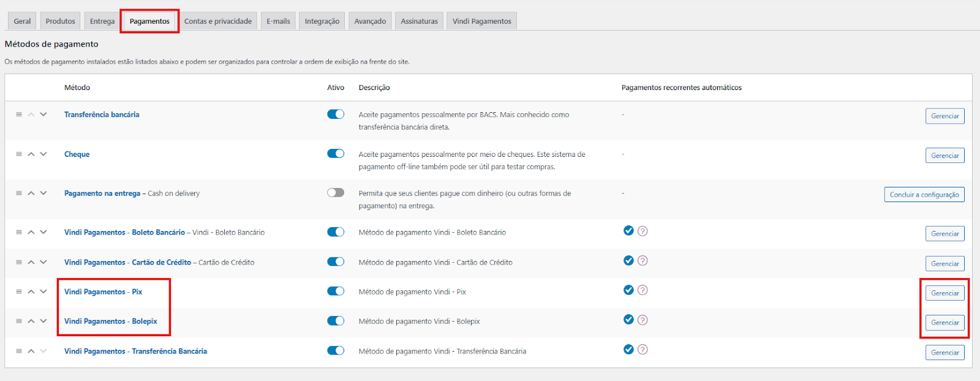Click the drag handle for Vindi Pix row
Viewport: 980px width, 381px height.
pos(19,292)
